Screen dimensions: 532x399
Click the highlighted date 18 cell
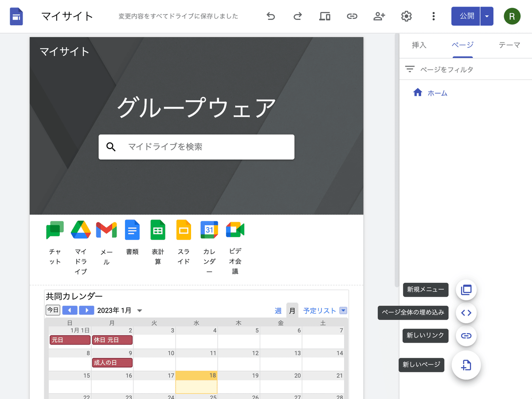pos(196,382)
